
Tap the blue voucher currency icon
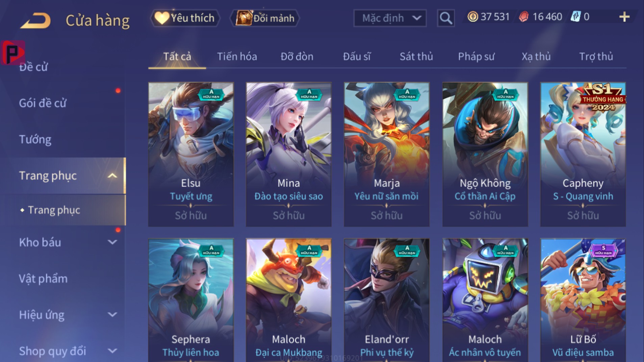[575, 17]
